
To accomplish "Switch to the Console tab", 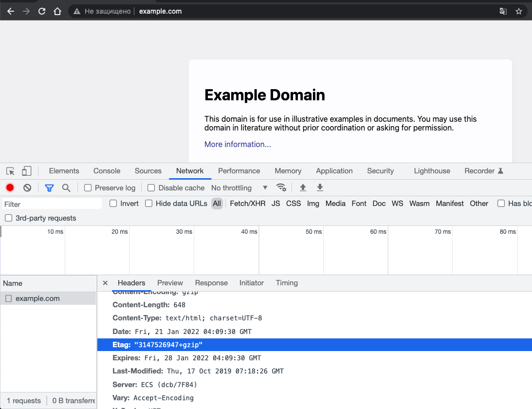I will pyautogui.click(x=107, y=171).
